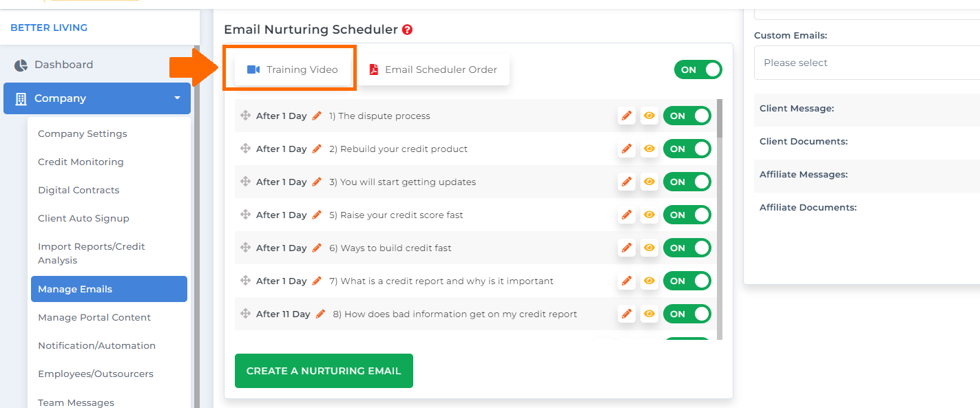Screen dimensions: 980x408
Task: Toggle off 'How does bad information' email
Action: [x=687, y=314]
